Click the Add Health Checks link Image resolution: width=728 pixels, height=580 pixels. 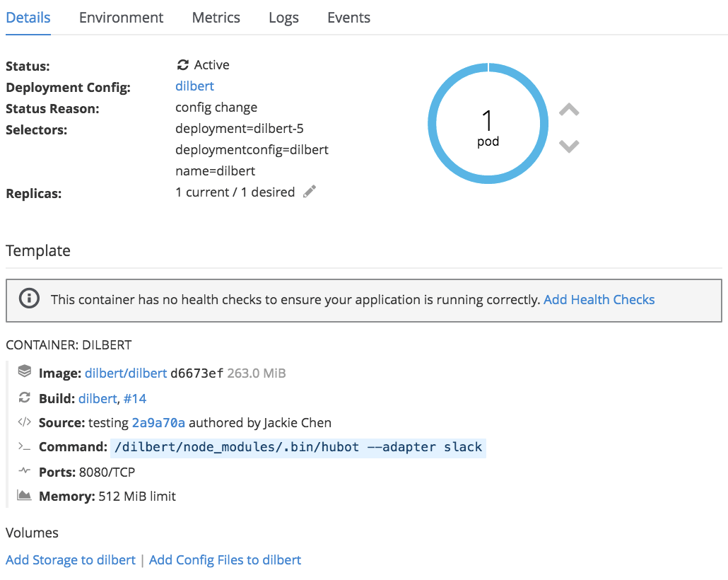click(599, 300)
